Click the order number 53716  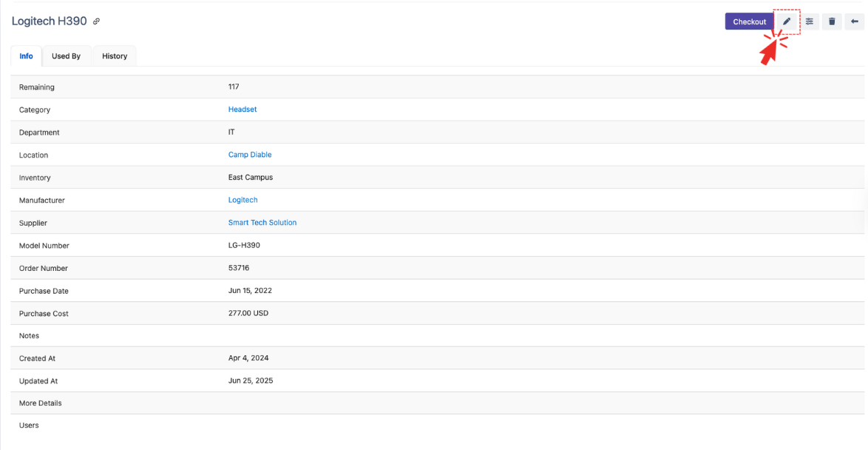pyautogui.click(x=239, y=268)
